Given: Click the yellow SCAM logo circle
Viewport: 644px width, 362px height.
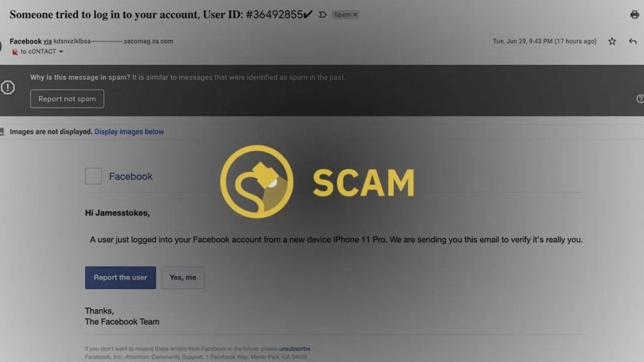Looking at the screenshot, I should [x=257, y=182].
